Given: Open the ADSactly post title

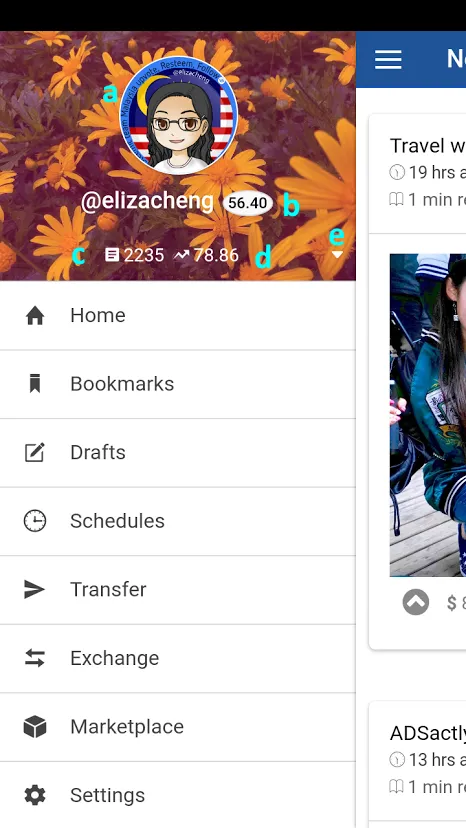Looking at the screenshot, I should (x=428, y=733).
